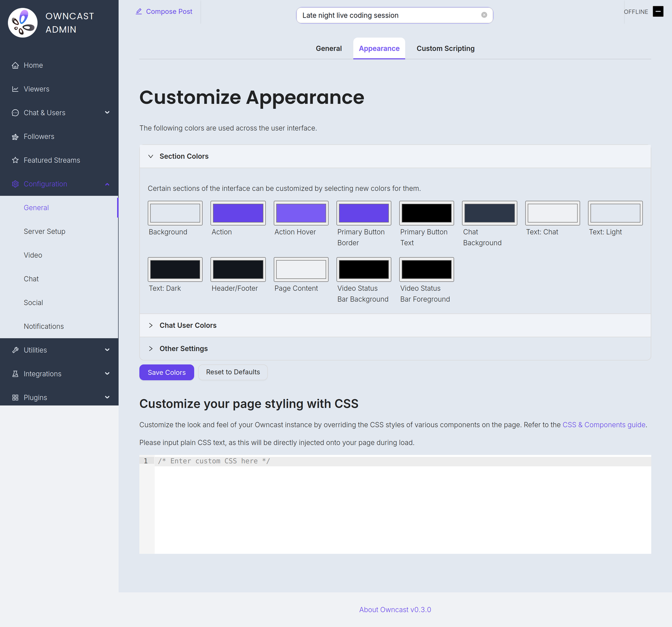Open Social configuration page
The image size is (672, 627).
pos(59,303)
